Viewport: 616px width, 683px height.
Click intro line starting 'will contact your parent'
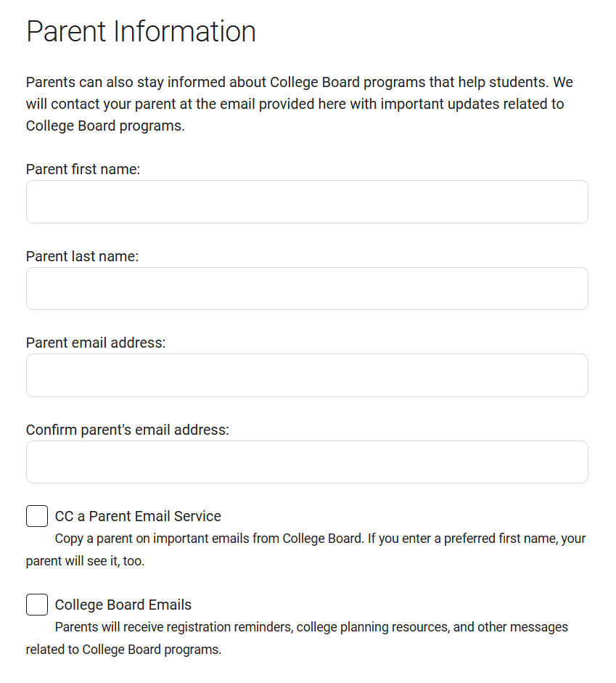[295, 104]
